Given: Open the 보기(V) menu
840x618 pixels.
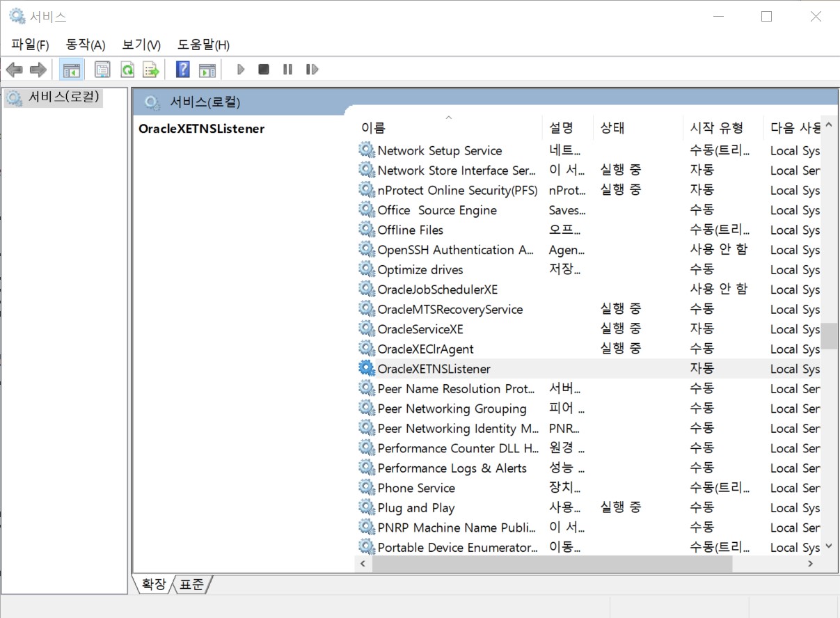Looking at the screenshot, I should point(141,45).
